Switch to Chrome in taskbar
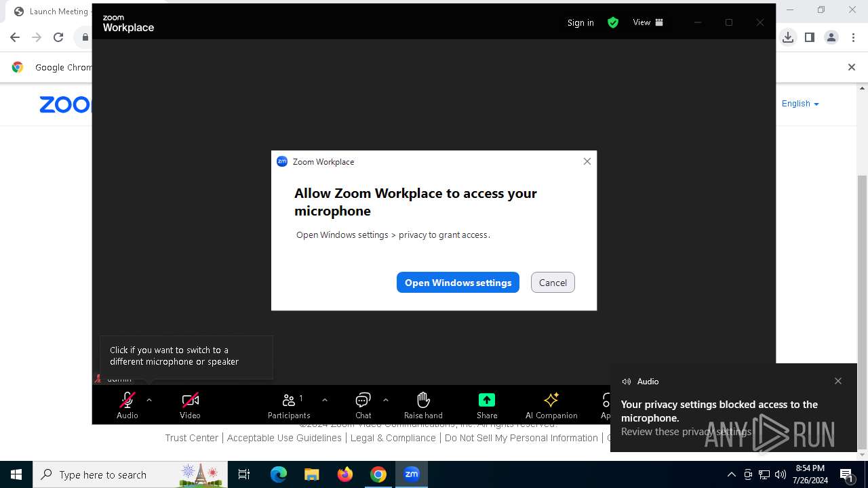This screenshot has width=868, height=488. coord(378,474)
